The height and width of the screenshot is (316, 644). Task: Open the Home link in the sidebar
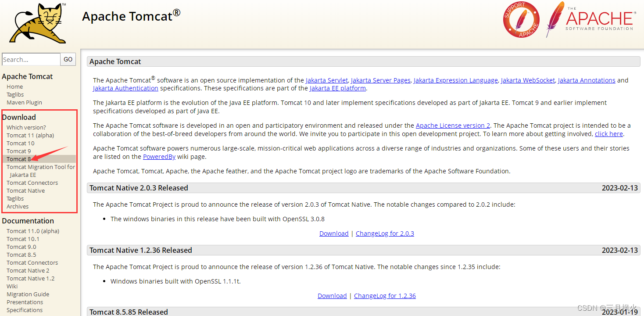click(15, 87)
